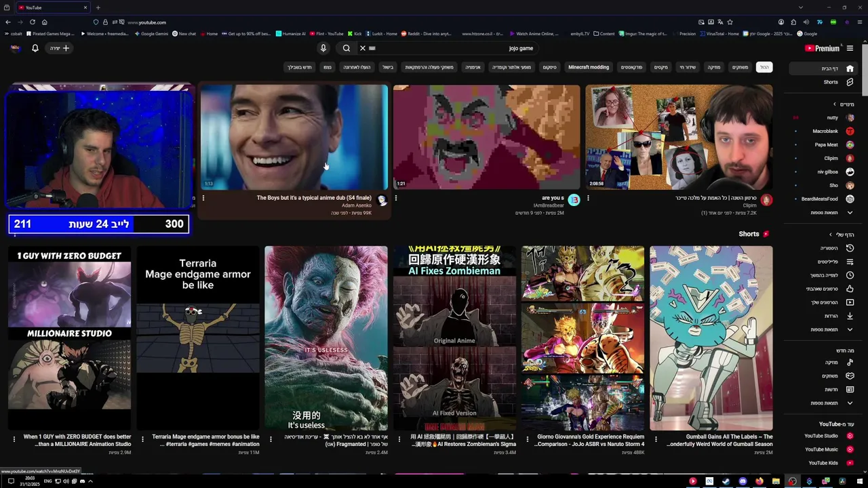Open the Subscriptions (מינויים) header chevron

(835, 104)
